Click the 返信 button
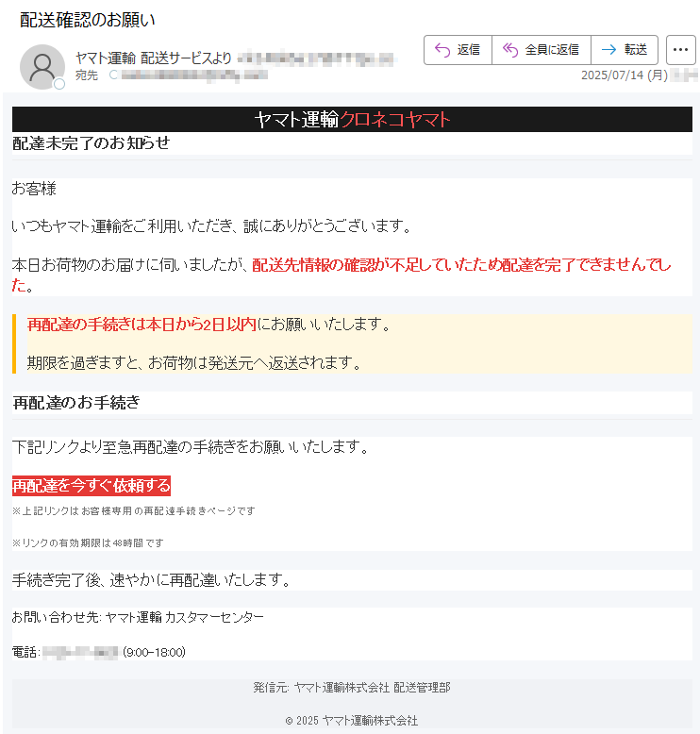This screenshot has height=734, width=700. [458, 50]
